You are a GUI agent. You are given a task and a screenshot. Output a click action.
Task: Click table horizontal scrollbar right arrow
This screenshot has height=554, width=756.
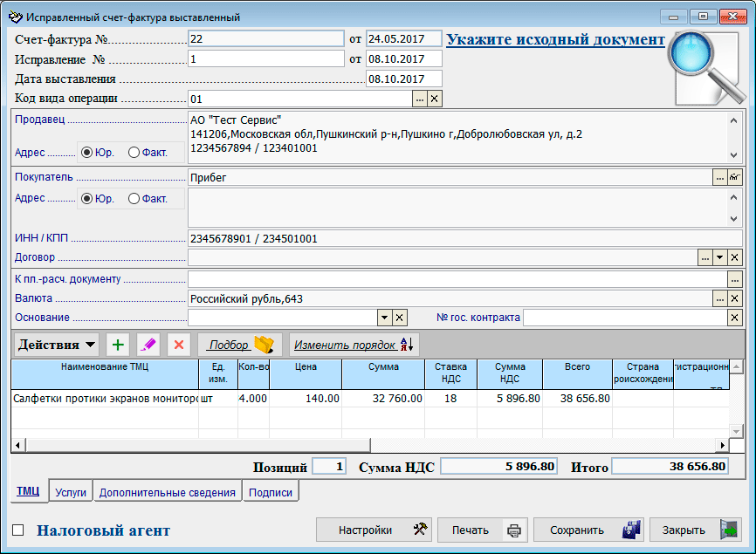pos(722,445)
